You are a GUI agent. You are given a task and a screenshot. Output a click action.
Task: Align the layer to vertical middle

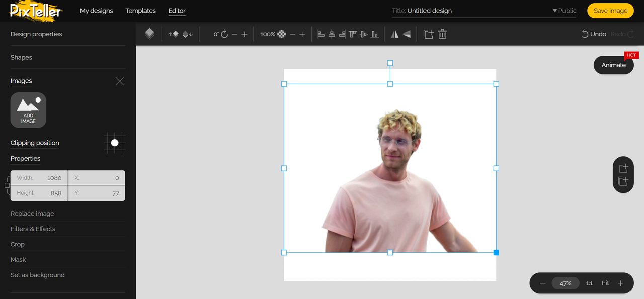point(364,34)
